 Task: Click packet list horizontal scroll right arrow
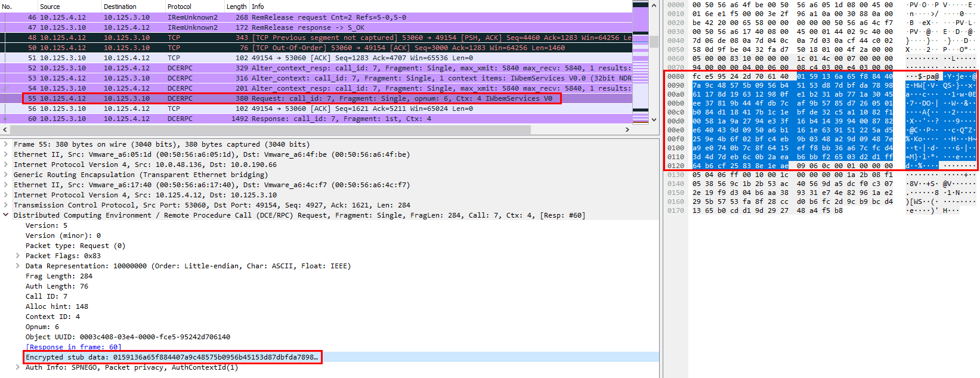pos(627,129)
